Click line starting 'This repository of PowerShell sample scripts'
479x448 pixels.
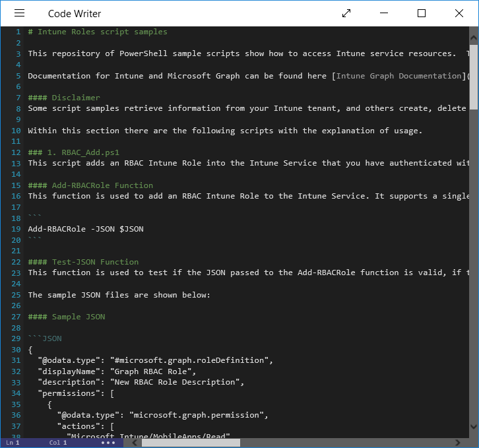pyautogui.click(x=248, y=53)
